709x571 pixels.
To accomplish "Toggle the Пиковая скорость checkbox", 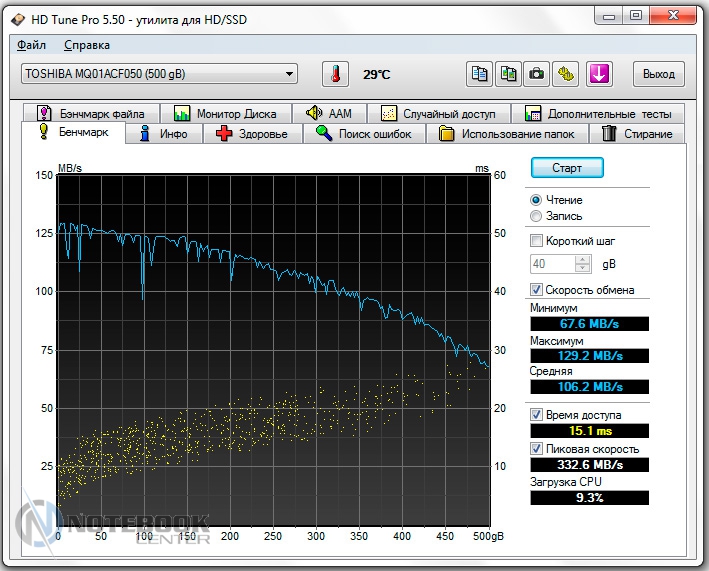I will [537, 448].
